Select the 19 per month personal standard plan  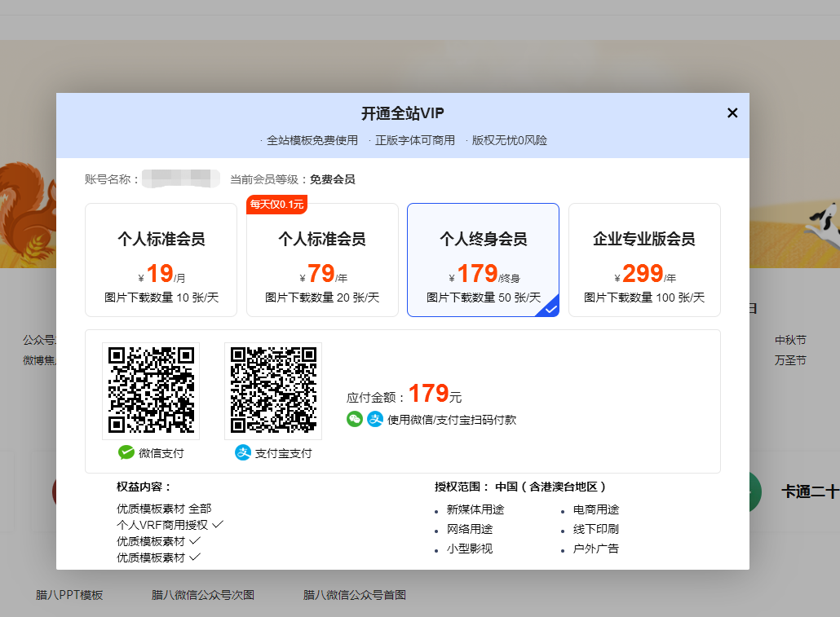[161, 260]
